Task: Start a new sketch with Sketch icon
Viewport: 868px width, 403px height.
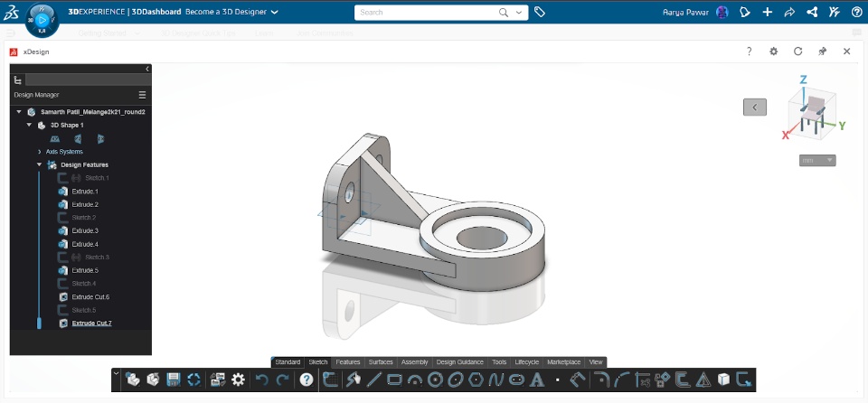Action: [331, 380]
